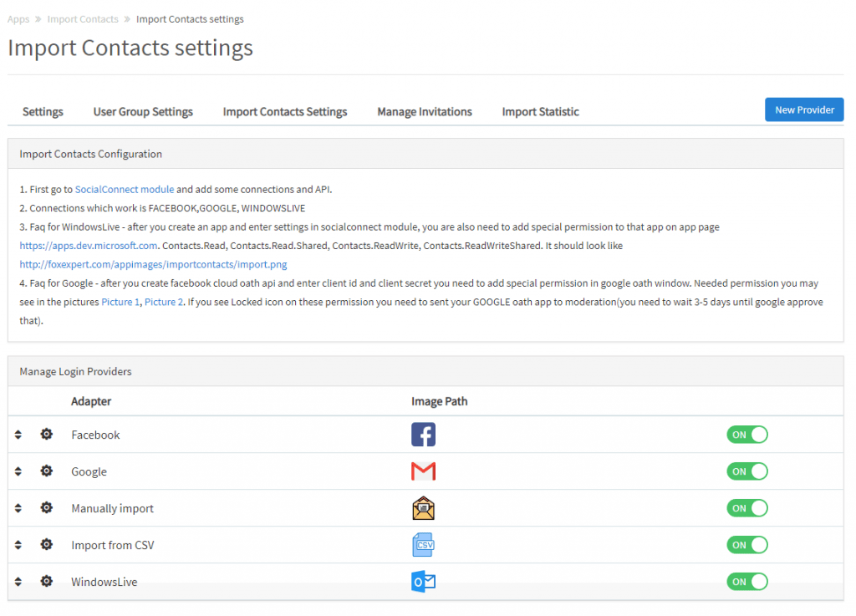The width and height of the screenshot is (856, 616).
Task: Click the Facebook provider icon
Action: click(x=423, y=434)
